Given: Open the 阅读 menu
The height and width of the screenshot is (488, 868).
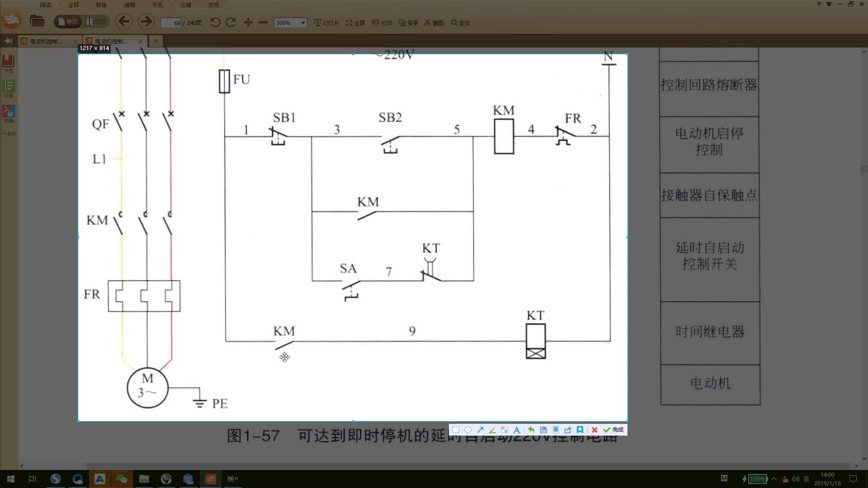Looking at the screenshot, I should pyautogui.click(x=45, y=5).
